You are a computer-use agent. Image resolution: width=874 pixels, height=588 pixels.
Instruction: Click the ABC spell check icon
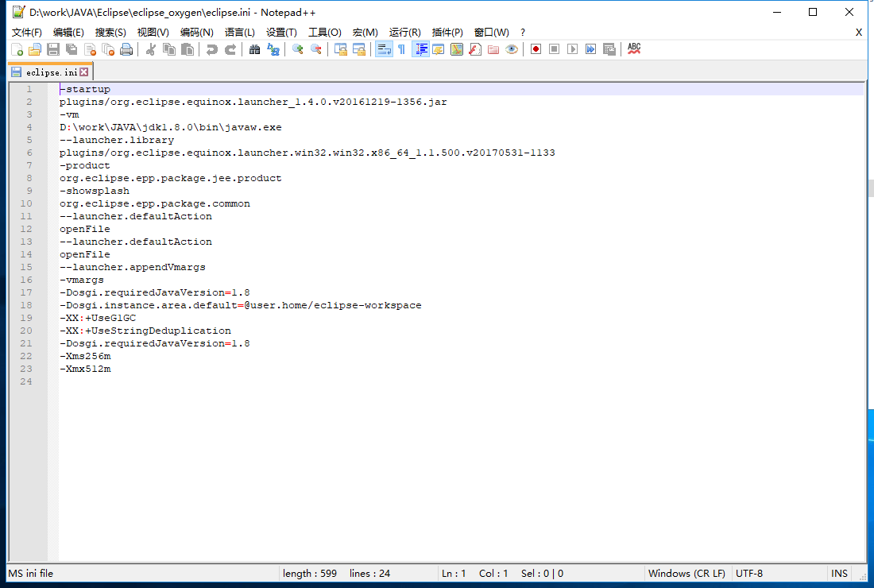[634, 49]
